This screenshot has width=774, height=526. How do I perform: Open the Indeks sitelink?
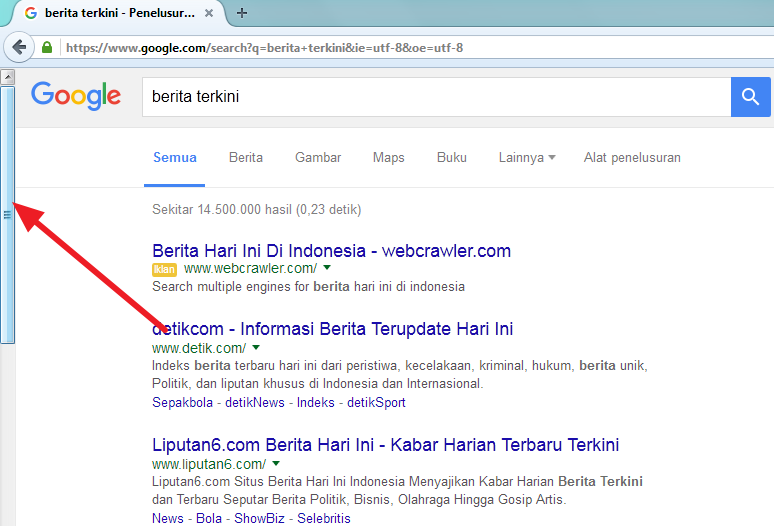(315, 403)
